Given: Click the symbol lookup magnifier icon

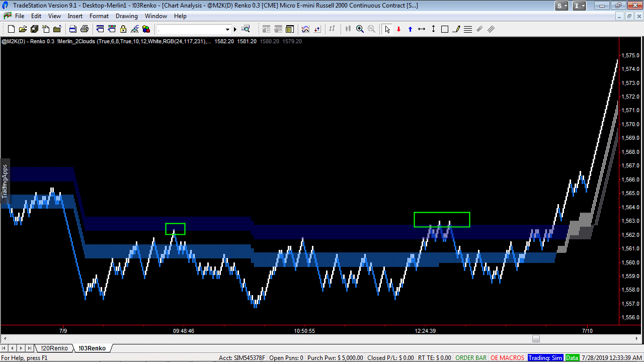Looking at the screenshot, I should (246, 29).
